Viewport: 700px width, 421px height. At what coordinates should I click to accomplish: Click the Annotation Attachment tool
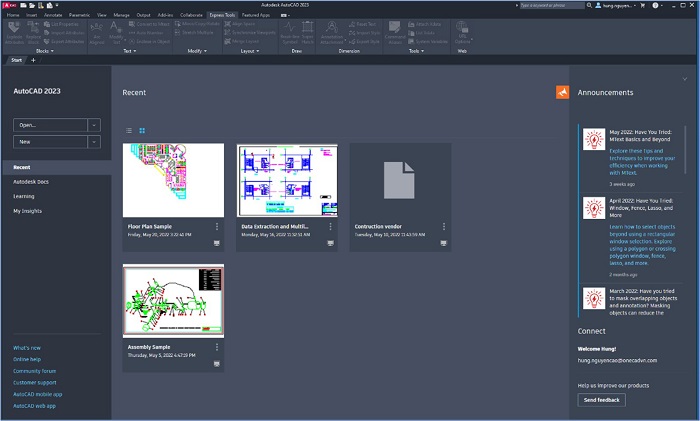pos(332,33)
